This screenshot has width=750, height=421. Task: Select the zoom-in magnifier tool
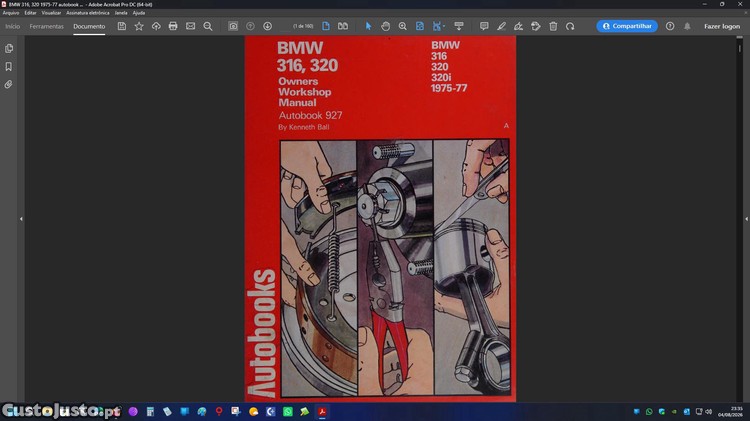pyautogui.click(x=403, y=26)
